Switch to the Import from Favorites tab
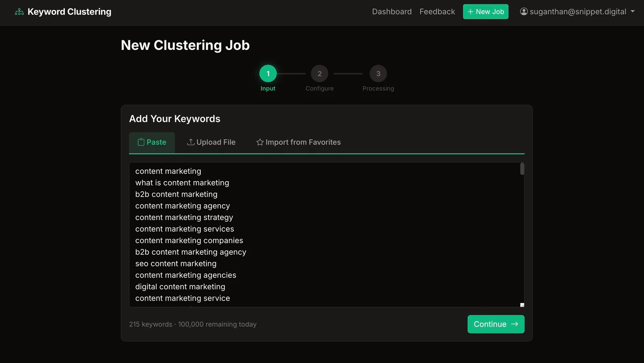This screenshot has height=363, width=644. pyautogui.click(x=298, y=142)
